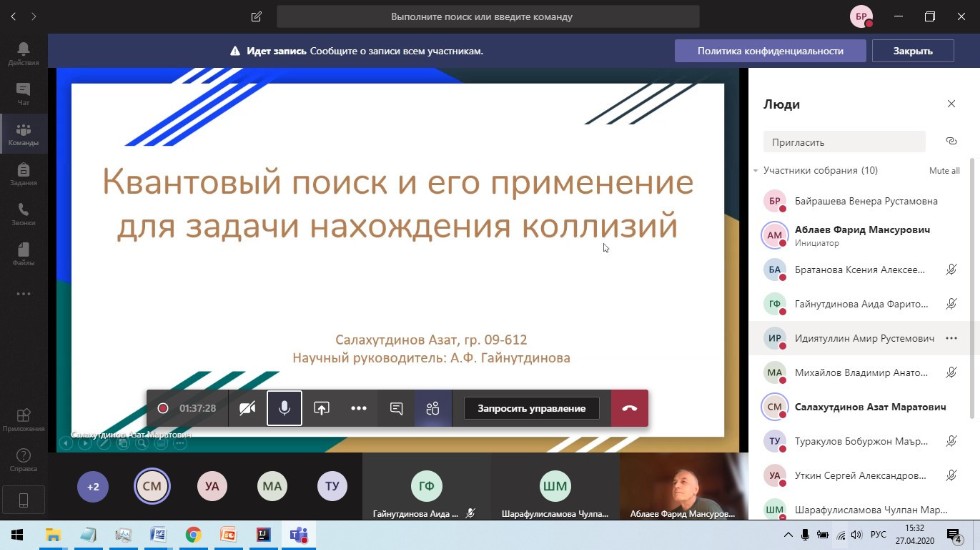This screenshot has width=980, height=550.
Task: Open more actions ellipsis in meeting toolbar
Action: [358, 408]
